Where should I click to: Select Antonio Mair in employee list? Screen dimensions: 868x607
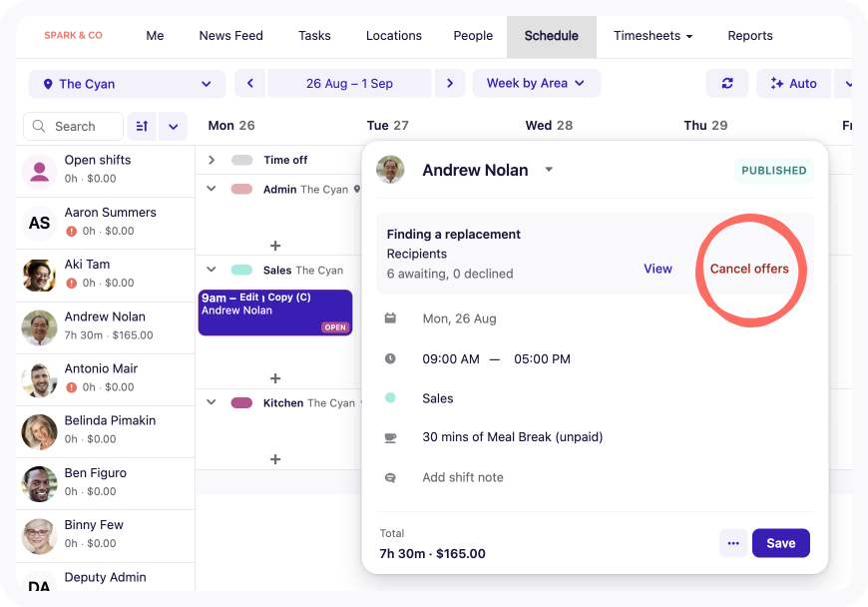click(105, 379)
